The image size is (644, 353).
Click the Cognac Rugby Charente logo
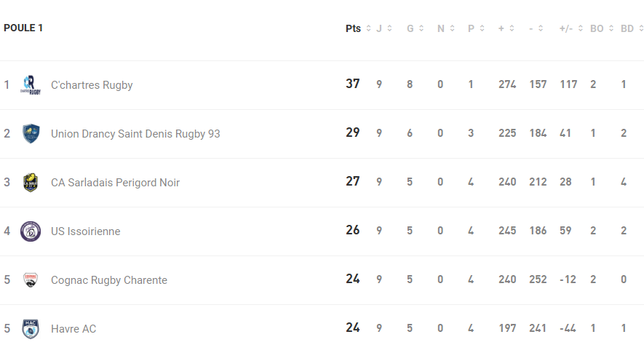click(x=31, y=280)
